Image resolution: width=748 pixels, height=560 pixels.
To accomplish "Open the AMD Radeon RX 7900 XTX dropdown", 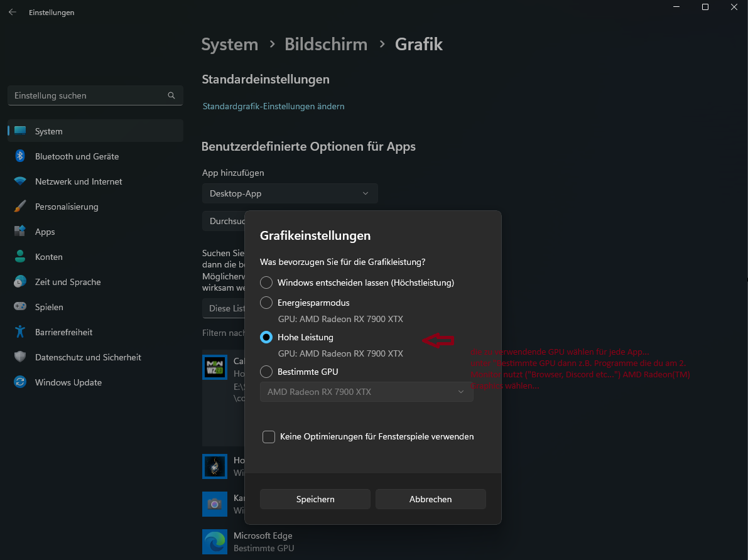I will pos(366,392).
